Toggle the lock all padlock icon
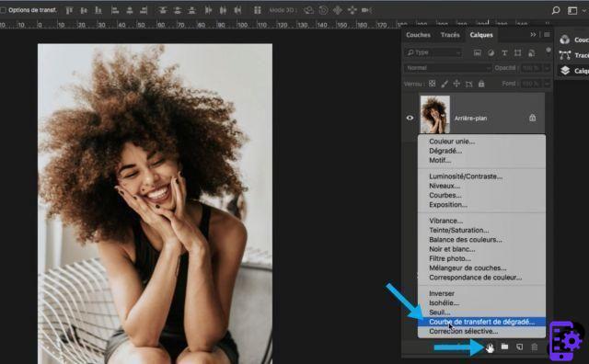 tap(481, 84)
